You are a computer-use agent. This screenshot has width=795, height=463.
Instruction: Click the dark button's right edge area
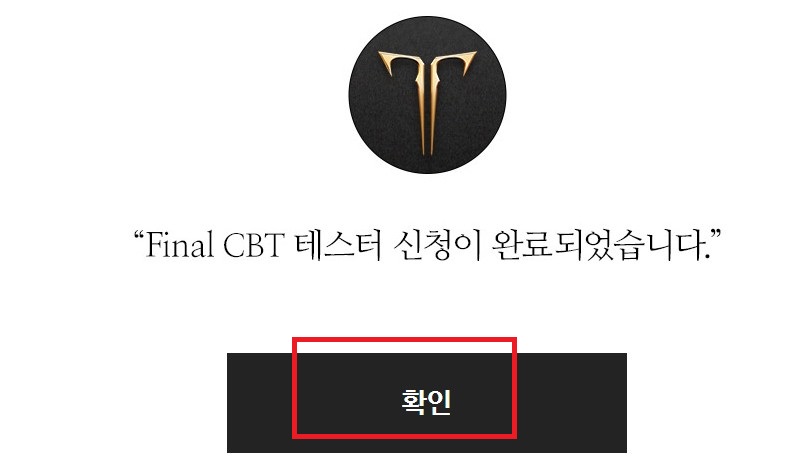click(572, 403)
